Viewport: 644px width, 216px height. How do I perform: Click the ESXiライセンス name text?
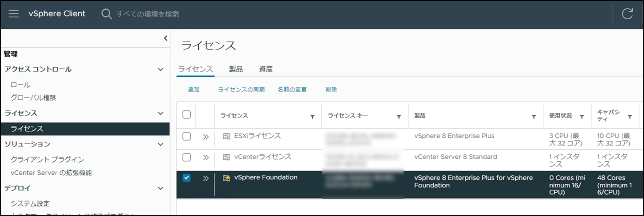(x=257, y=136)
